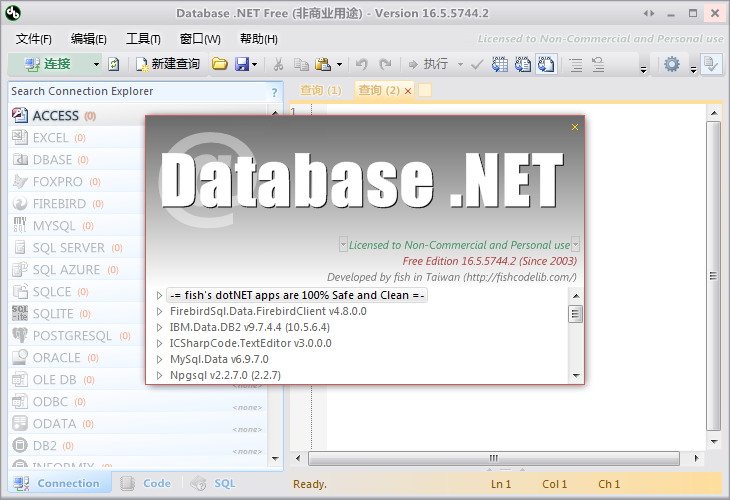Expand the FirebirdSql.Data.FirebirdClient tree node
This screenshot has height=500, width=730.
click(160, 311)
